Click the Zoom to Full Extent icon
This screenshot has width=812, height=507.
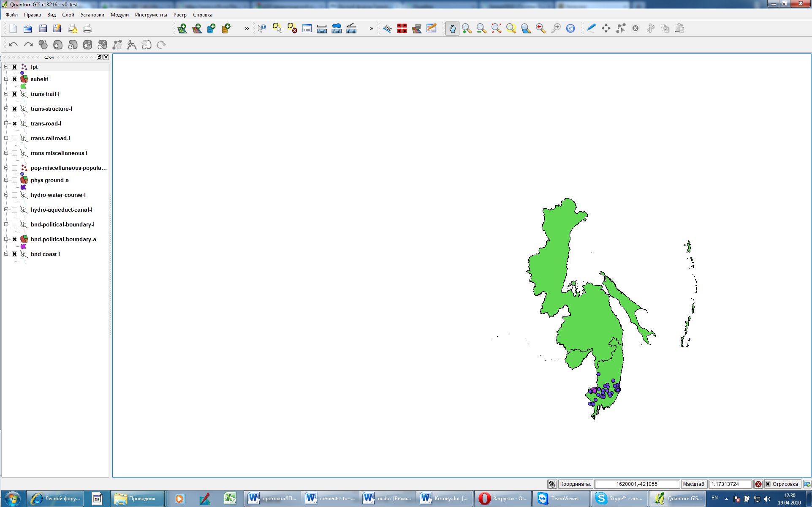click(496, 29)
